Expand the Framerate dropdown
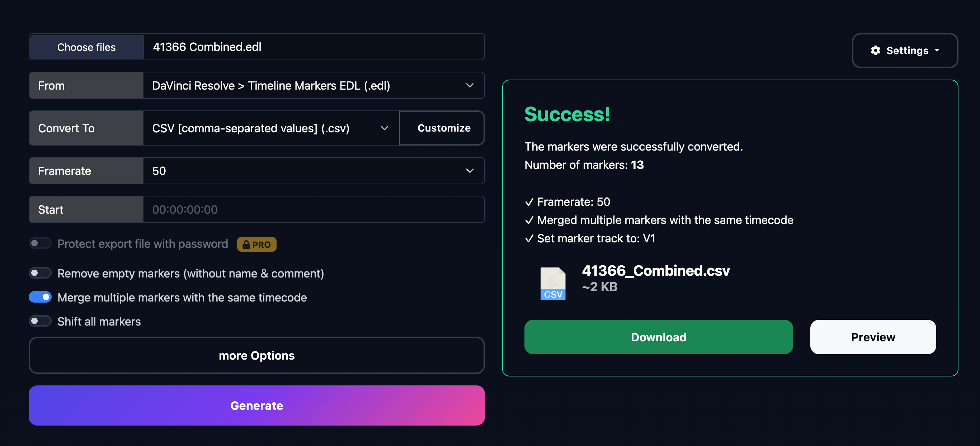This screenshot has width=980, height=446. point(314,171)
